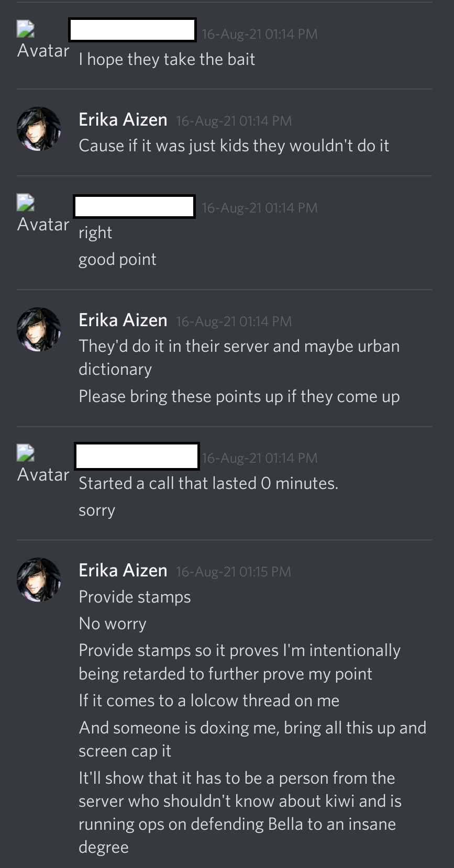Select Erika Aizen's avatar beside "They'd do it" message

click(x=39, y=329)
